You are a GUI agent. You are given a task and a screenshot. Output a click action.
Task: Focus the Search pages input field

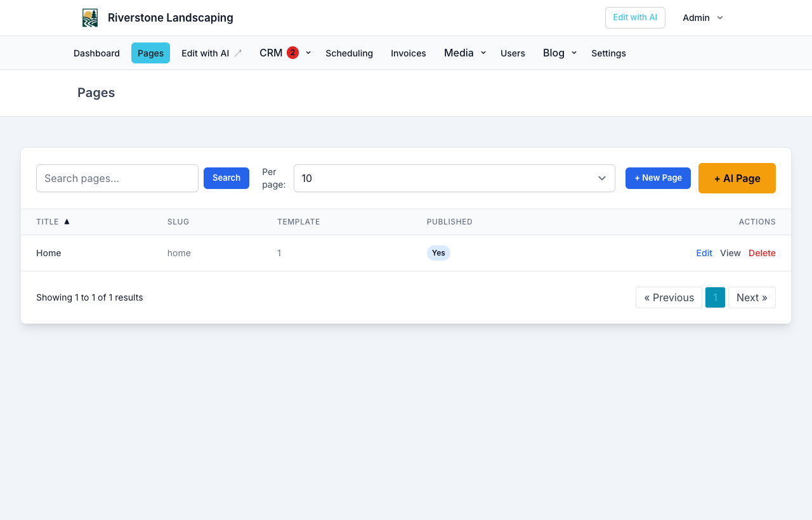tap(117, 178)
